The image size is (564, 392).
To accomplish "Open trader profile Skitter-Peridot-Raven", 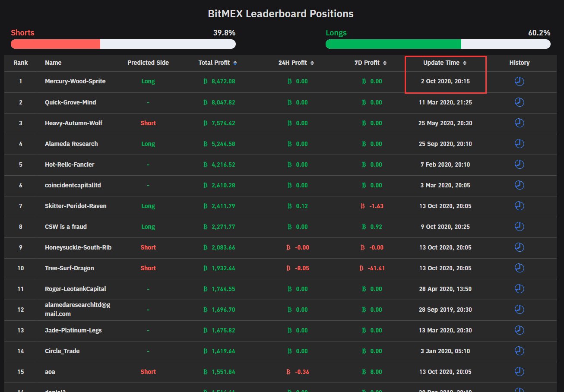I will 75,206.
